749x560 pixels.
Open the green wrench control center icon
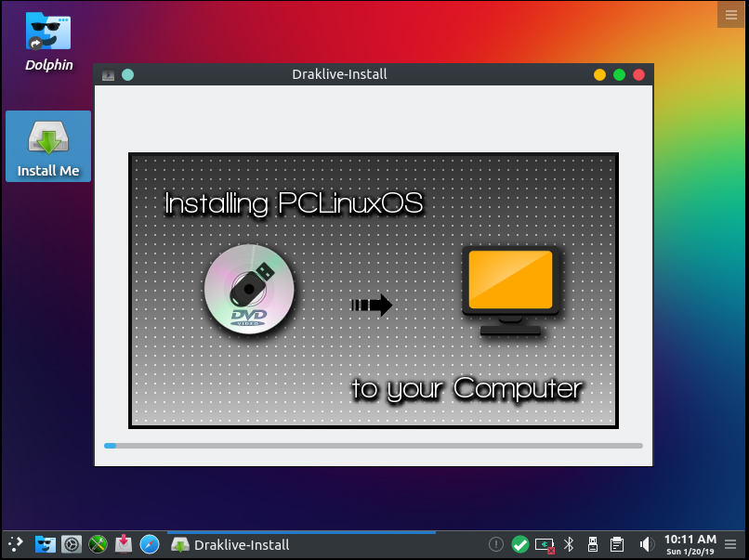[x=98, y=544]
